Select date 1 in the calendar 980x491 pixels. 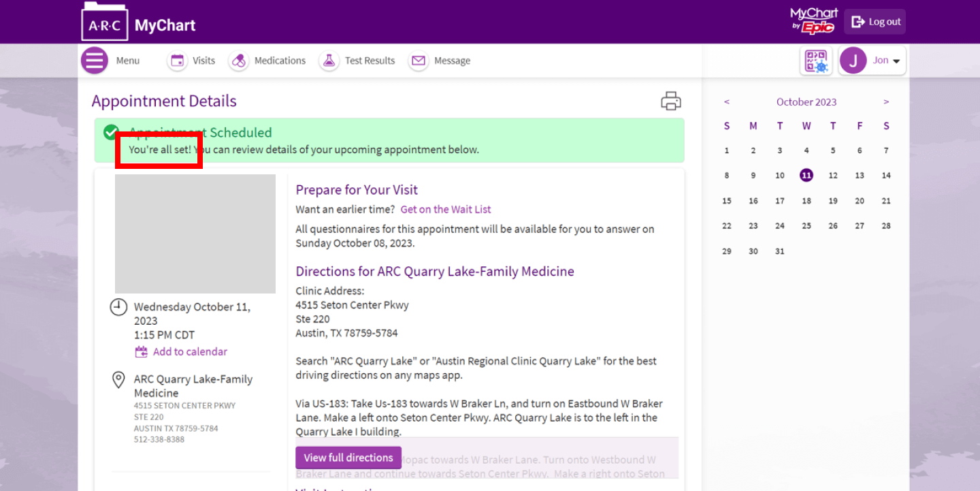[x=727, y=151]
